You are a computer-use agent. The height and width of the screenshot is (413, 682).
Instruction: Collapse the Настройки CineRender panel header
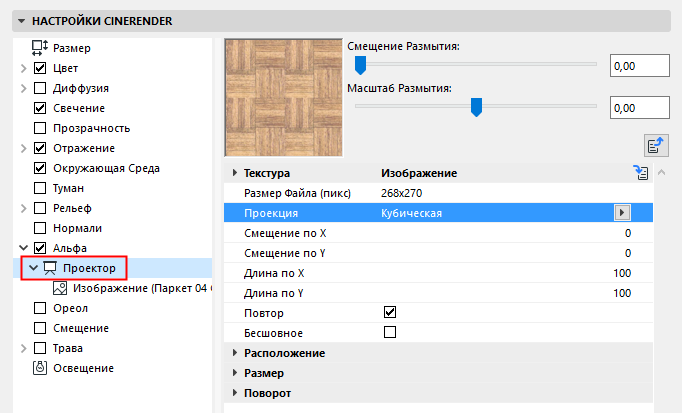(x=21, y=20)
